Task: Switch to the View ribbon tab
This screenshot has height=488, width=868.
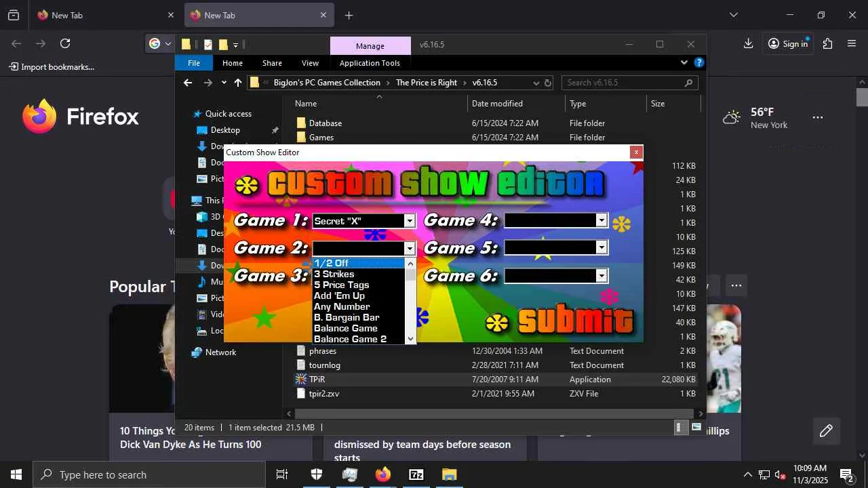Action: tap(310, 63)
